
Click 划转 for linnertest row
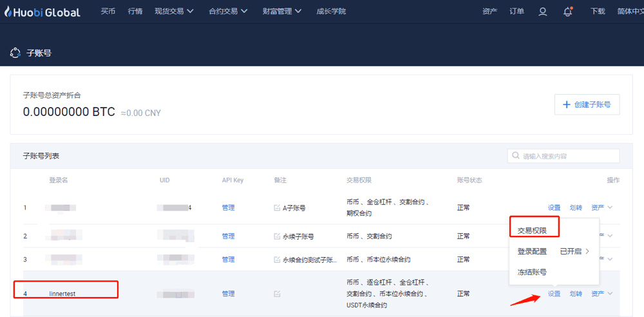click(576, 294)
